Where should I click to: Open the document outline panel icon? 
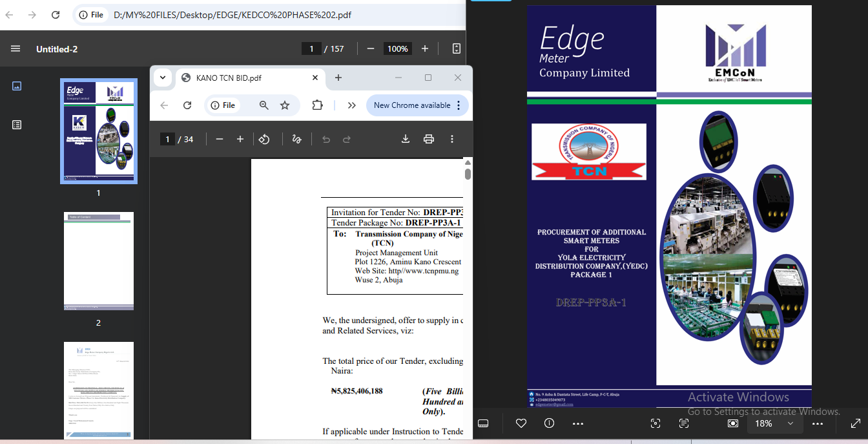[16, 124]
